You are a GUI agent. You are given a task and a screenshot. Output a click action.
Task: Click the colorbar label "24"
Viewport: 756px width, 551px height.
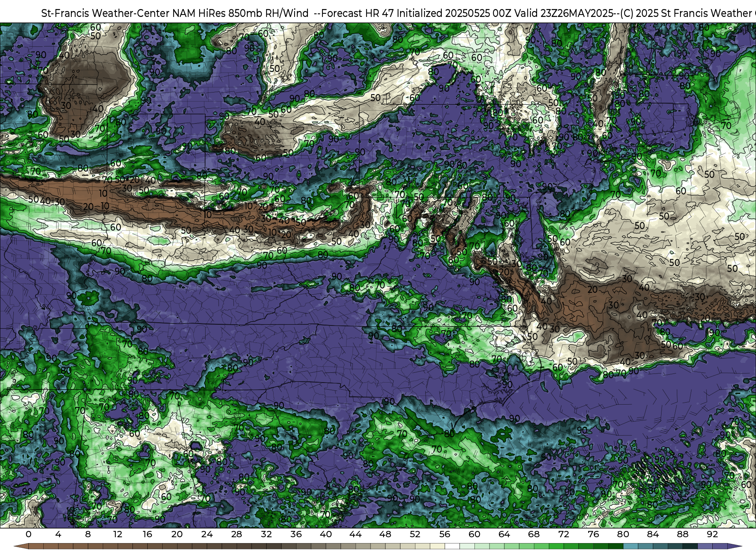tap(207, 534)
